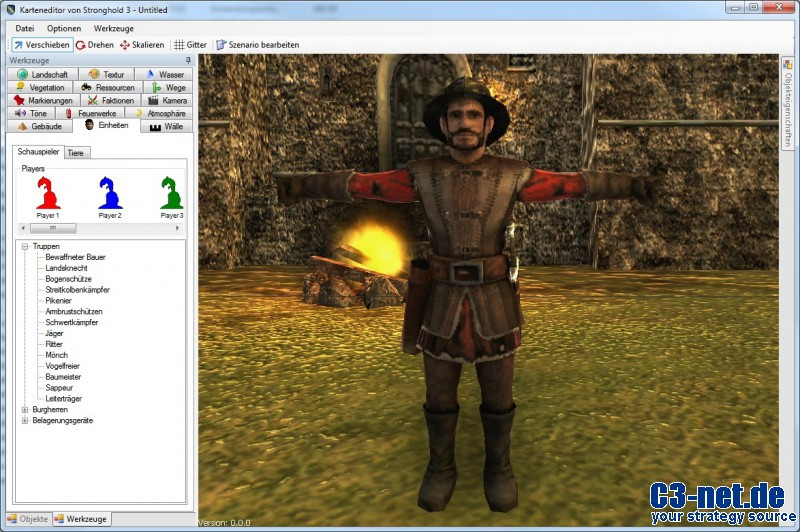The width and height of the screenshot is (800, 532).
Task: Open the Werkzeuge menu in menu bar
Action: point(113,29)
